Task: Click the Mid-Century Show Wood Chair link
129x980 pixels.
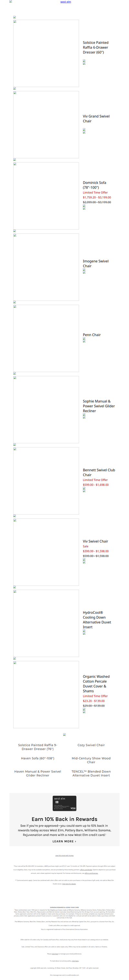Action: coord(91,760)
